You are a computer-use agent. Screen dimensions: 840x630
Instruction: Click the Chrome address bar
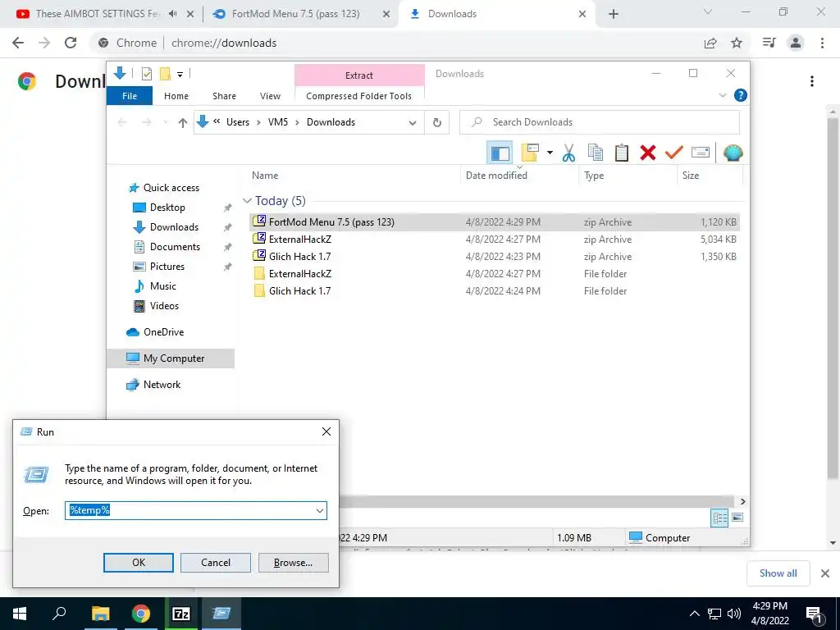click(x=396, y=43)
